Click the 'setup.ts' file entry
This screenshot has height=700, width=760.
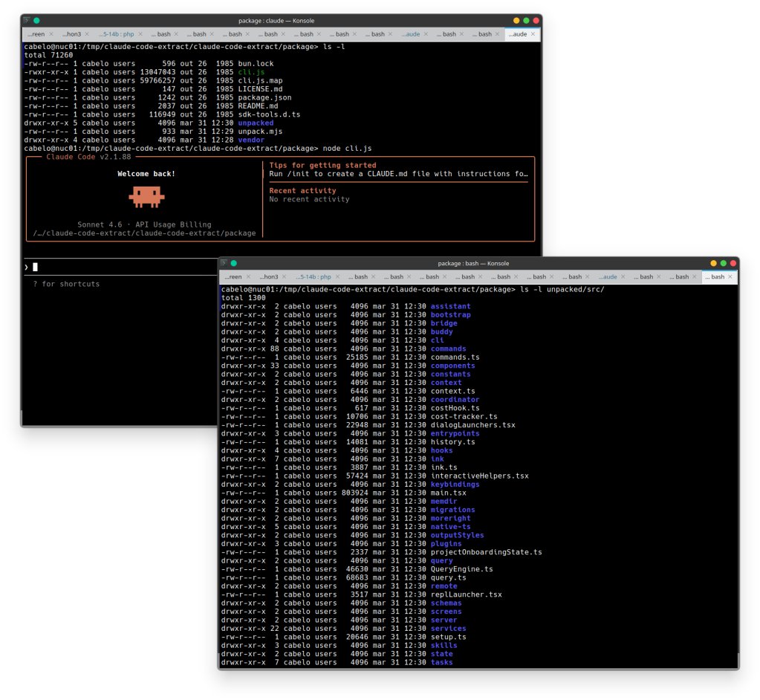pyautogui.click(x=448, y=637)
